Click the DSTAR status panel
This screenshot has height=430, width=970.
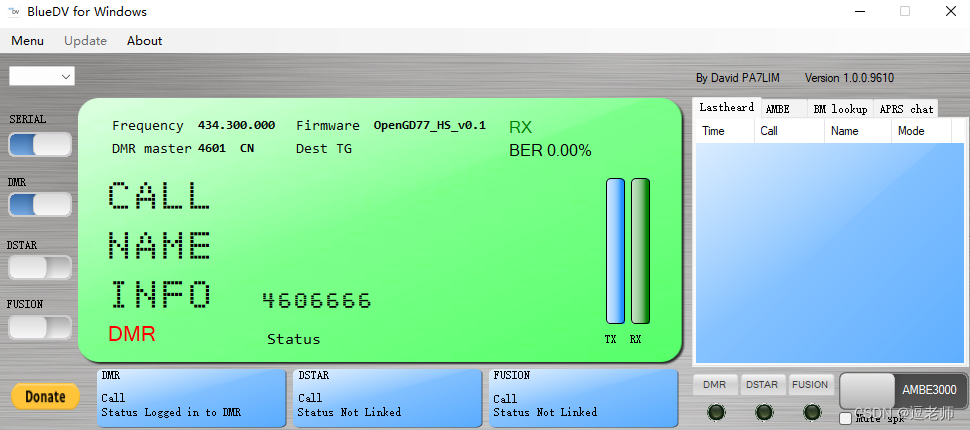click(x=387, y=398)
